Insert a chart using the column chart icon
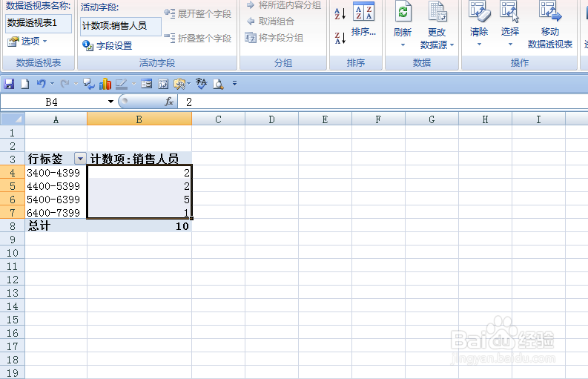This screenshot has width=588, height=379. click(105, 84)
